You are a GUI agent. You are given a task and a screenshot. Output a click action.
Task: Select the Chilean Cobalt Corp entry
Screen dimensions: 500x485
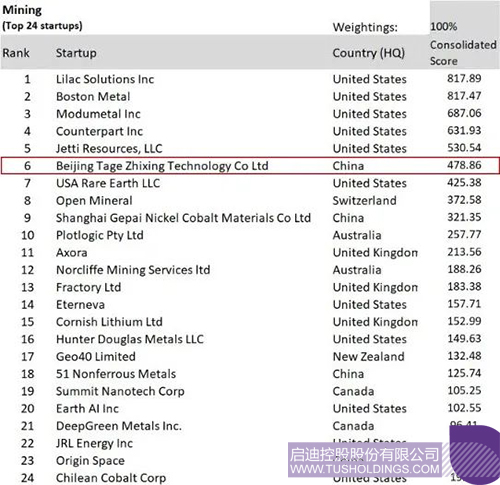tap(111, 478)
